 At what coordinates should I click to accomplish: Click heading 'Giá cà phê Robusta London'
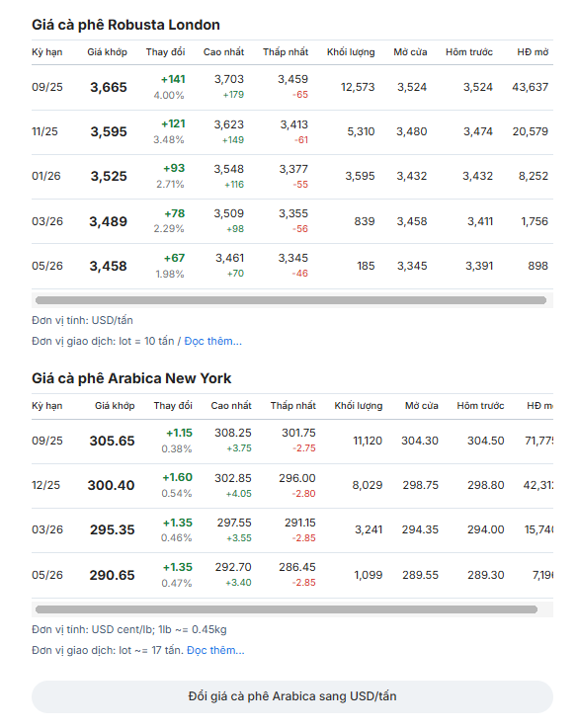pyautogui.click(x=125, y=25)
